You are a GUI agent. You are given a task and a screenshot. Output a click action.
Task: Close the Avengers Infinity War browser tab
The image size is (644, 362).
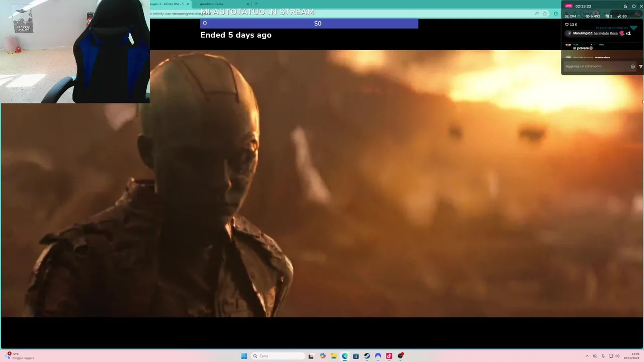(x=188, y=4)
